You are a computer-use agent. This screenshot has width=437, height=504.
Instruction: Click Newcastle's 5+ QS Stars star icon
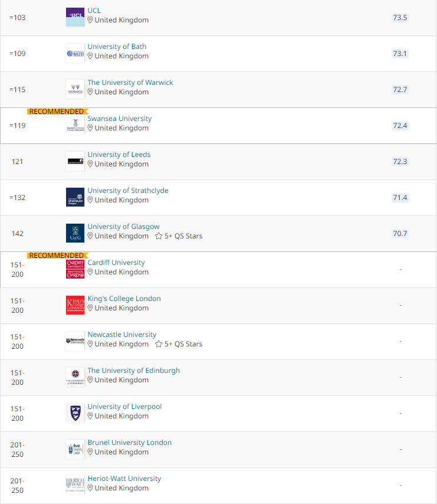pyautogui.click(x=159, y=344)
